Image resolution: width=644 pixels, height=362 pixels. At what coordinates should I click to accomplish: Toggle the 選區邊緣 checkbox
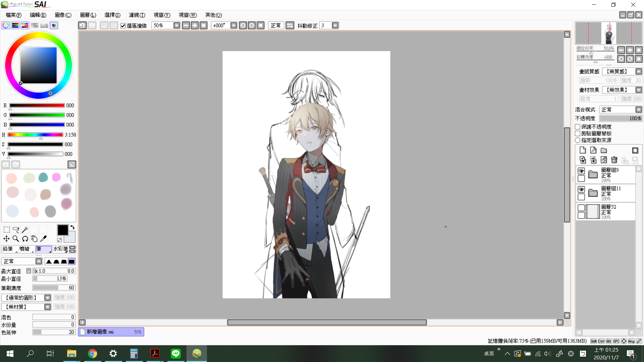(x=123, y=26)
